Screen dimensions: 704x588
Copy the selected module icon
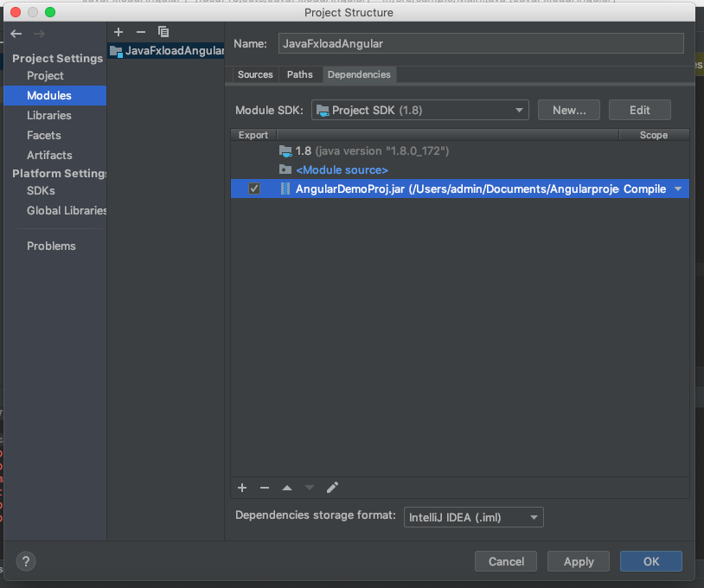163,32
